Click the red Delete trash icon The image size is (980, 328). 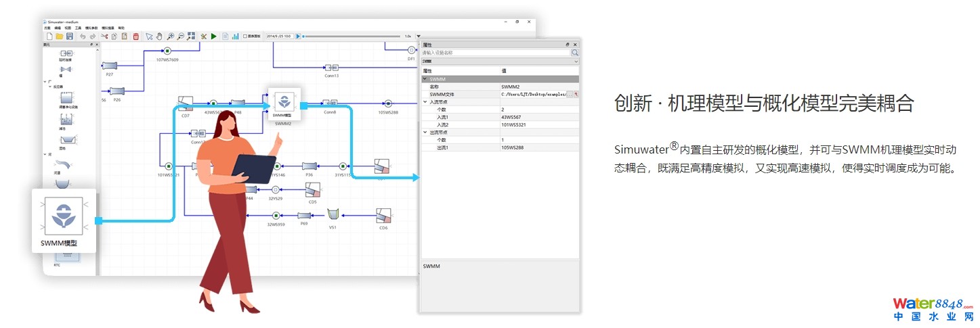pyautogui.click(x=135, y=36)
